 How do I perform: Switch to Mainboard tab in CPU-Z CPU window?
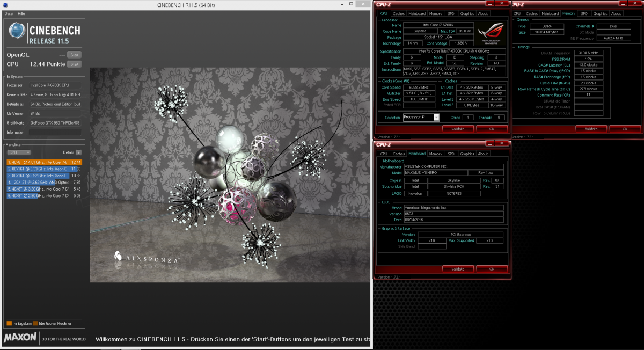pyautogui.click(x=416, y=13)
